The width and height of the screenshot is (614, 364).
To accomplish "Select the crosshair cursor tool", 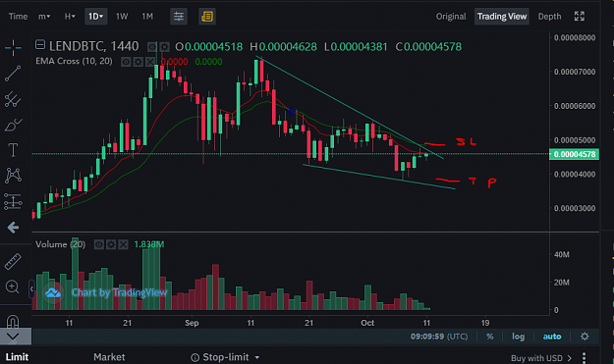I will point(13,48).
